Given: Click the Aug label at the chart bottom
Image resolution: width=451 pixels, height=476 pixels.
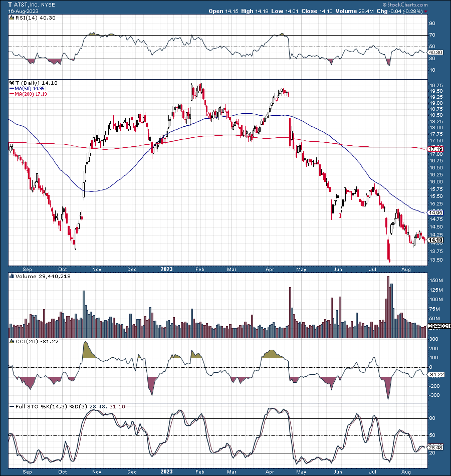Looking at the screenshot, I should (x=406, y=472).
